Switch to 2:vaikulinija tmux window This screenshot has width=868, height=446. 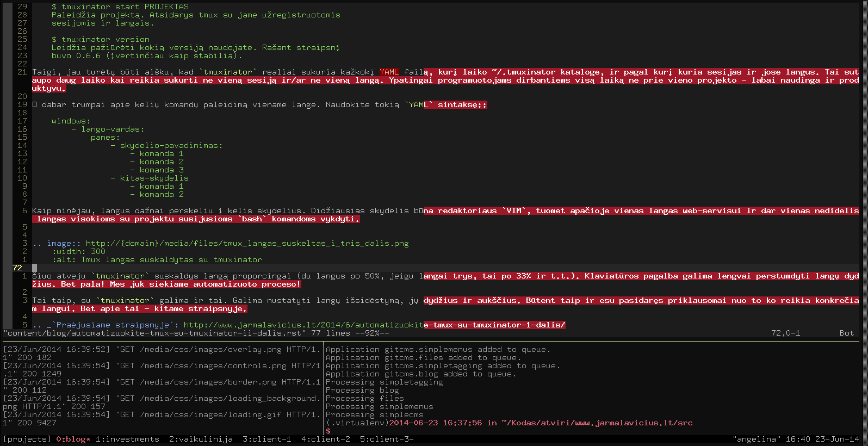(x=201, y=439)
